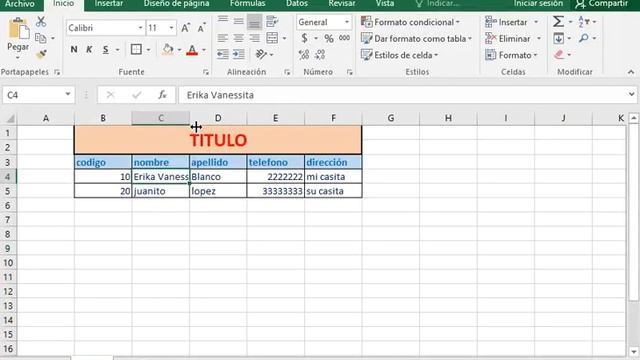Click the Compartir button
The width and height of the screenshot is (640, 360).
[602, 4]
